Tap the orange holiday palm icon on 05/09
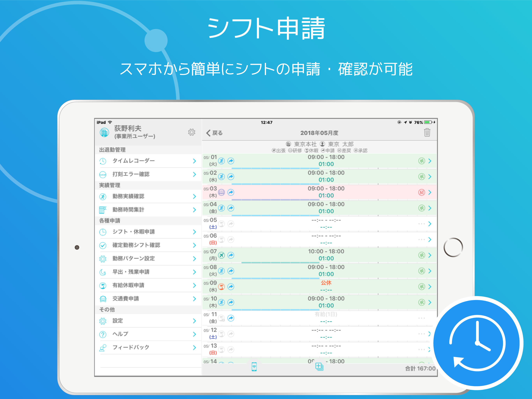This screenshot has height=399, width=532. click(222, 287)
